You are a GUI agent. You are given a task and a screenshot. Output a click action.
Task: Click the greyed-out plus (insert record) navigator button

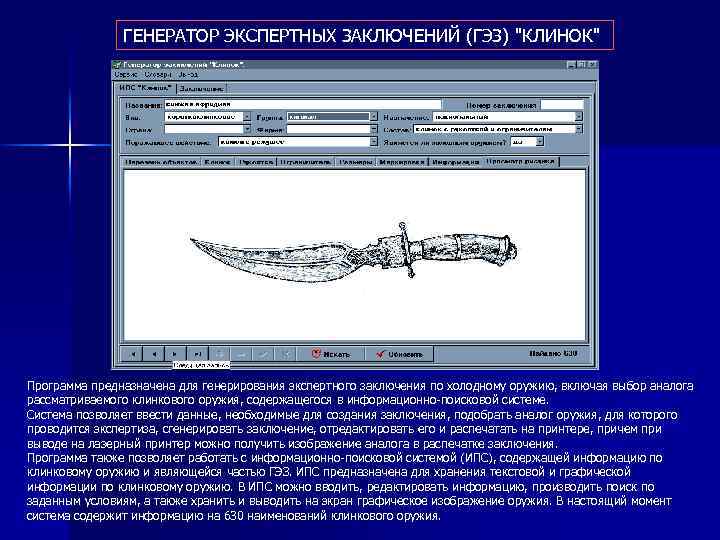pyautogui.click(x=219, y=354)
